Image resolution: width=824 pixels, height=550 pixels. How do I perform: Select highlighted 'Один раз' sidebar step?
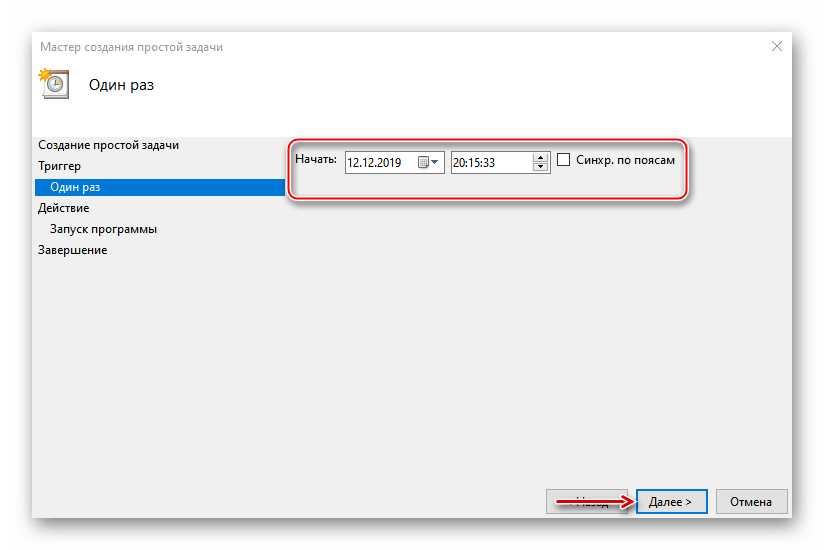click(x=75, y=187)
